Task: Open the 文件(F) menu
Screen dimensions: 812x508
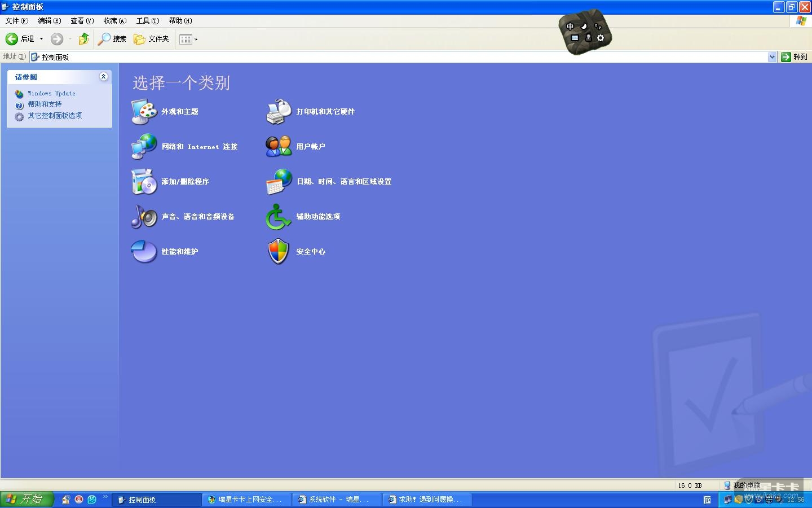Action: tap(17, 21)
